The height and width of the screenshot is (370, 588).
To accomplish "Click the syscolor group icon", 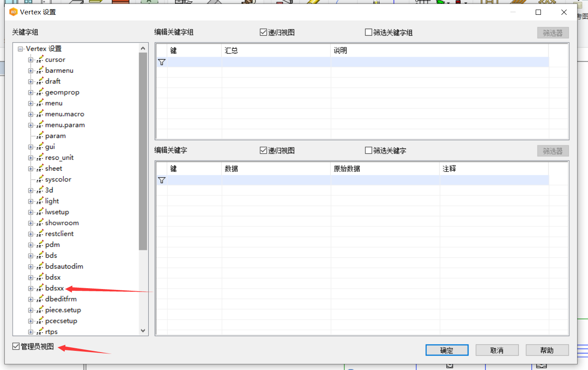I will tap(40, 179).
